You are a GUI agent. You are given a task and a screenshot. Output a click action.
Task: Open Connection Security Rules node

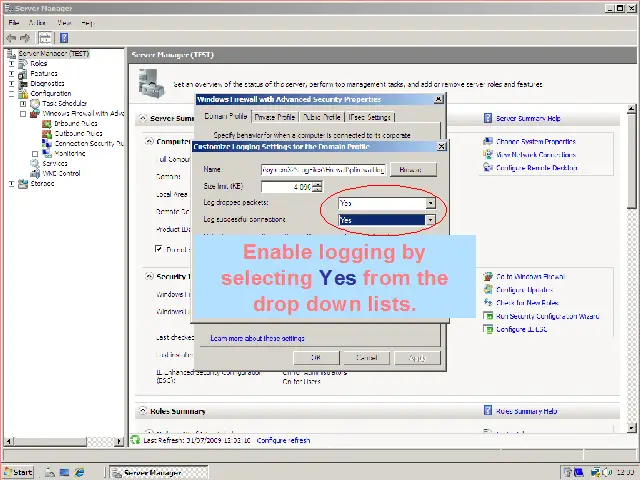pyautogui.click(x=83, y=144)
